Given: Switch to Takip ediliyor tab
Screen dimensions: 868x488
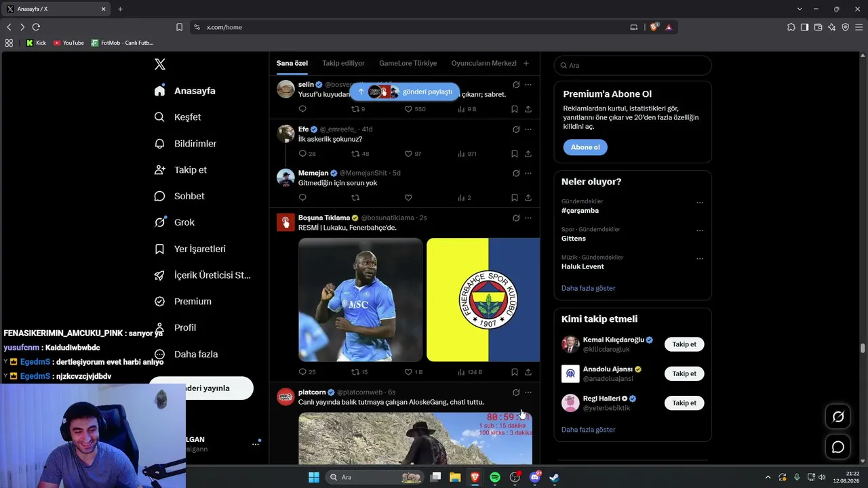Looking at the screenshot, I should coord(343,63).
